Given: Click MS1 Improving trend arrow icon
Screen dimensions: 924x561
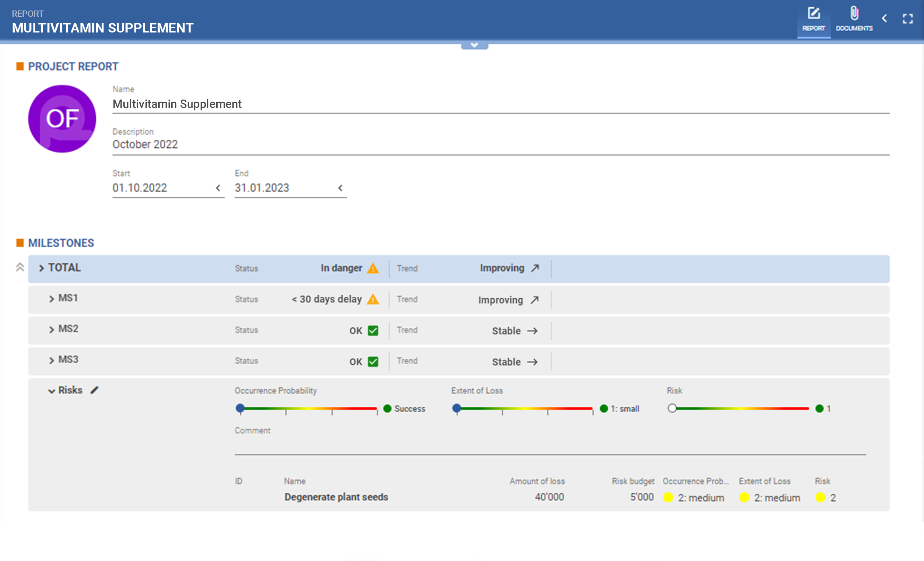Looking at the screenshot, I should [x=534, y=300].
